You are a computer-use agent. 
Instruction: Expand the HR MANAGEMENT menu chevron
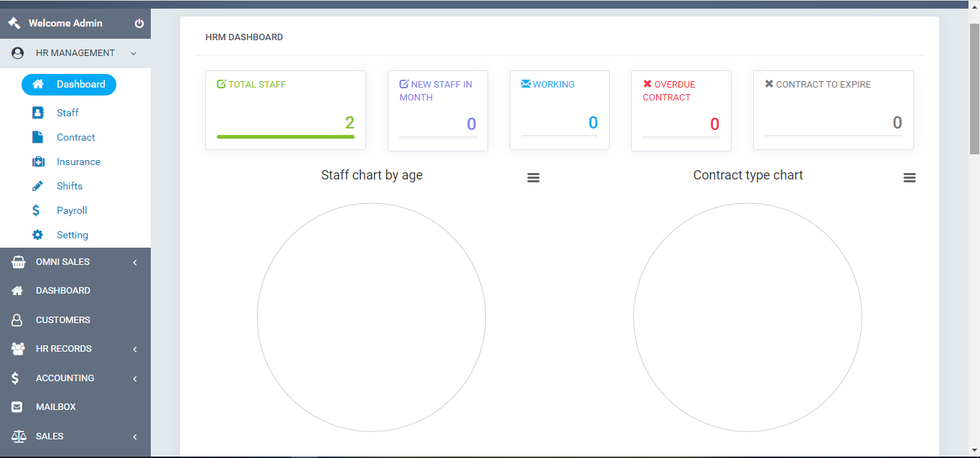click(133, 53)
